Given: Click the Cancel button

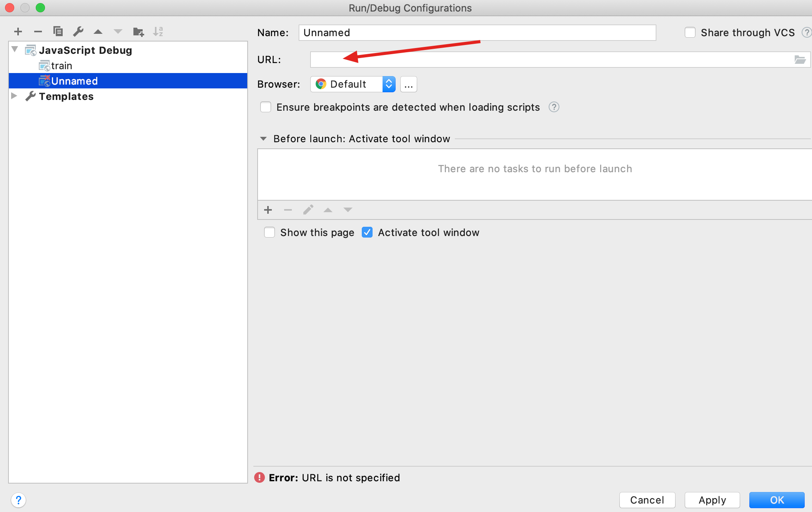Looking at the screenshot, I should click(x=647, y=500).
